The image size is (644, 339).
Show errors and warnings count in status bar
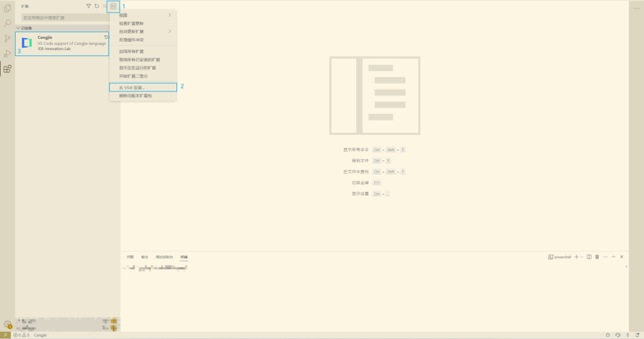tap(21, 335)
